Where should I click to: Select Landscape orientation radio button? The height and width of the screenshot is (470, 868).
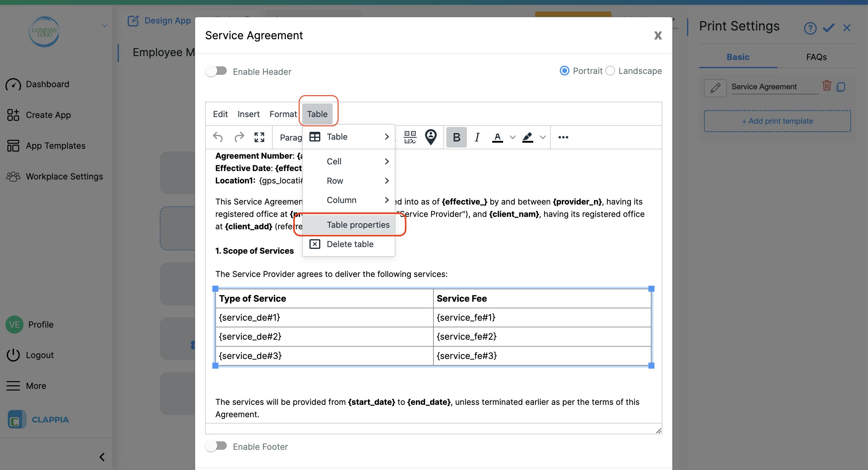point(610,71)
